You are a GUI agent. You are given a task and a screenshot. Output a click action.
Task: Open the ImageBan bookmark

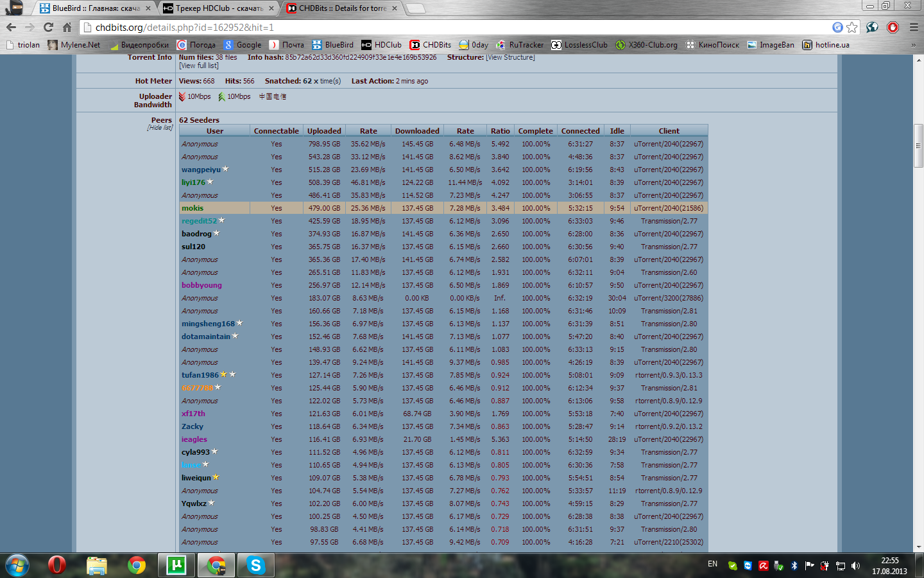click(771, 45)
